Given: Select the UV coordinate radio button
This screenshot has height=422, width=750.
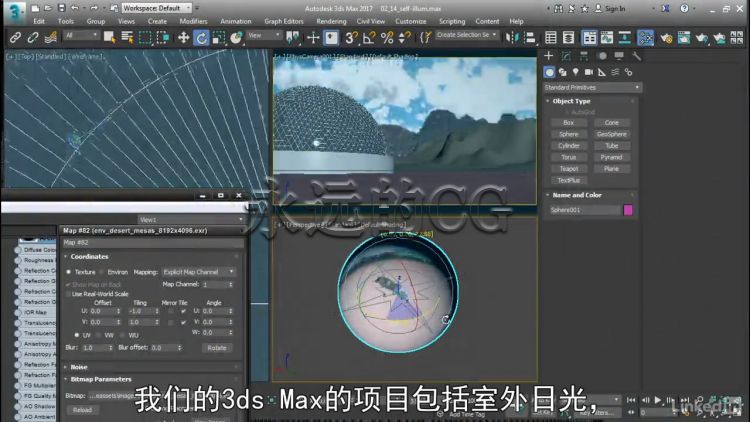Looking at the screenshot, I should pos(77,335).
